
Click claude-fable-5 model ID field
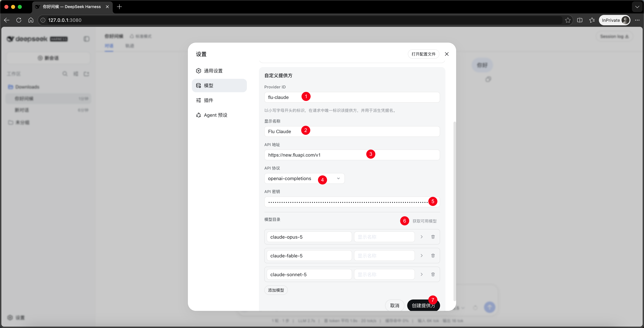coord(309,256)
